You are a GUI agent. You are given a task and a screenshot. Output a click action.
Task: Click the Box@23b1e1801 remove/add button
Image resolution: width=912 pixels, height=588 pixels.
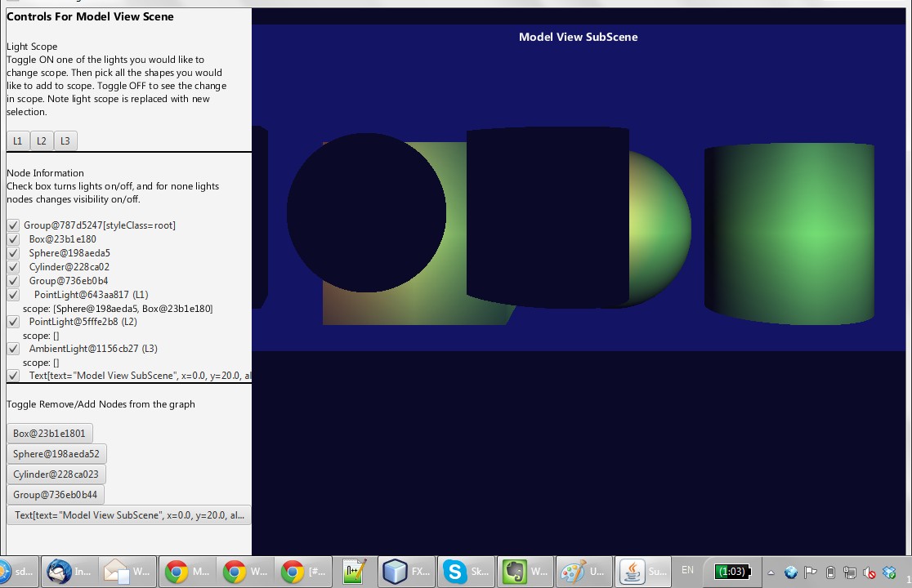pyautogui.click(x=50, y=434)
